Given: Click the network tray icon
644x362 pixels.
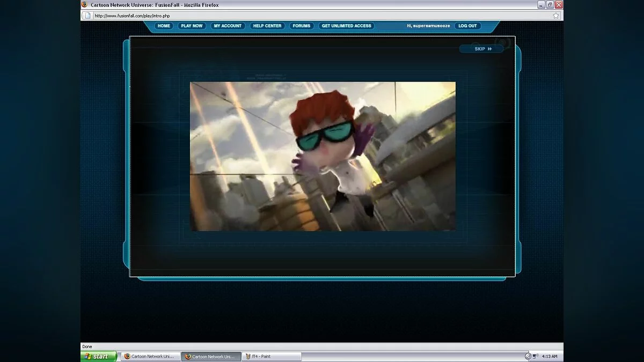Looking at the screenshot, I should (536, 356).
